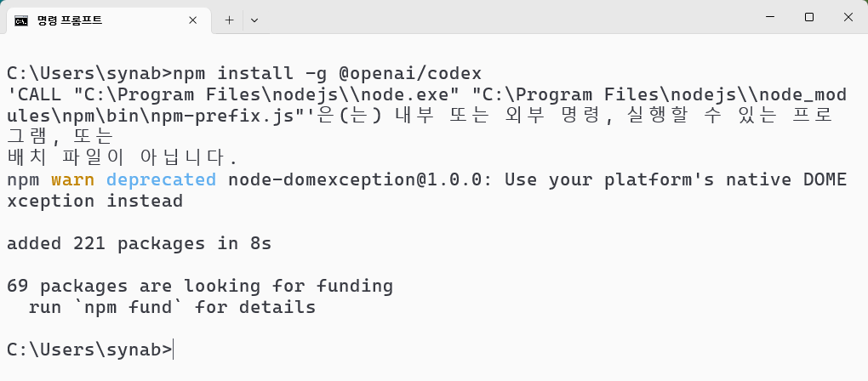
Task: Close the terminal window
Action: (x=848, y=17)
